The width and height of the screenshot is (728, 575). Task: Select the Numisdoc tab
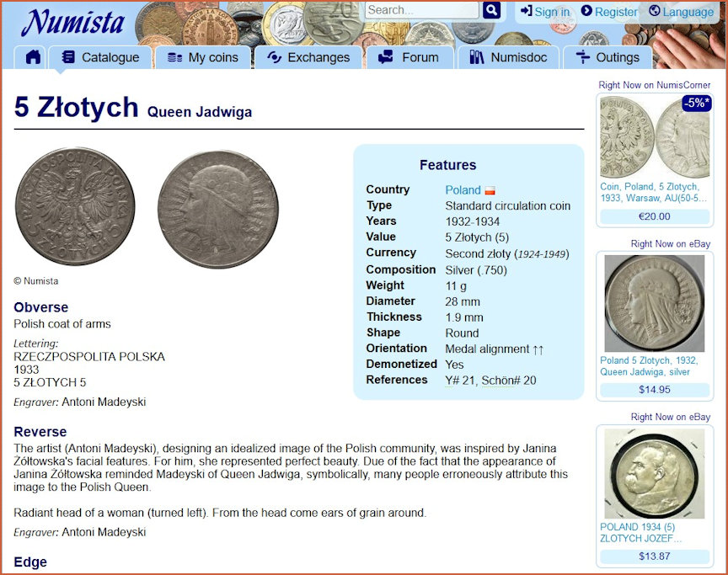[x=508, y=57]
